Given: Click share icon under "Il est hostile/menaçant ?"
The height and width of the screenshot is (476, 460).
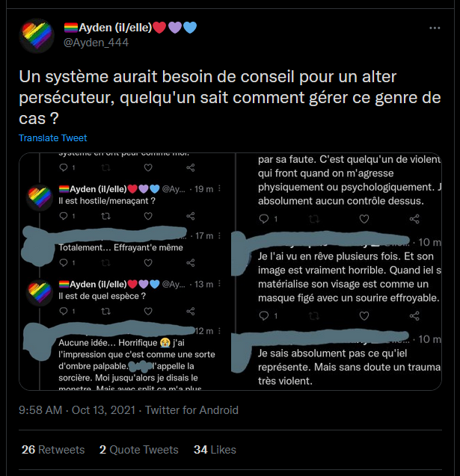Looking at the screenshot, I should pos(191,216).
